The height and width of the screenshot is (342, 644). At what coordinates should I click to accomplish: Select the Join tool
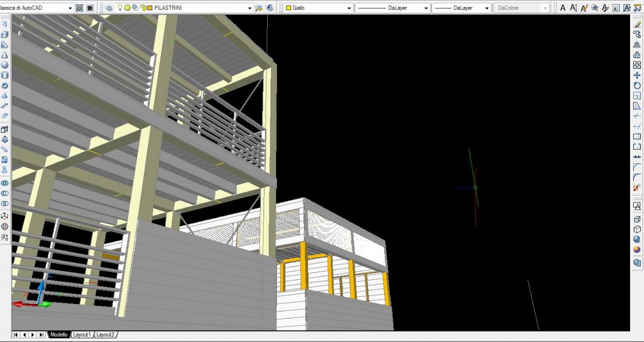tap(637, 157)
